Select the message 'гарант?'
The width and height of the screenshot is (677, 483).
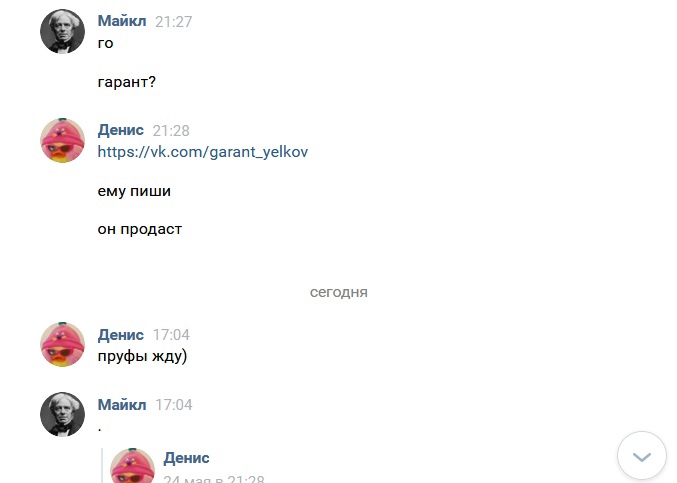(127, 83)
